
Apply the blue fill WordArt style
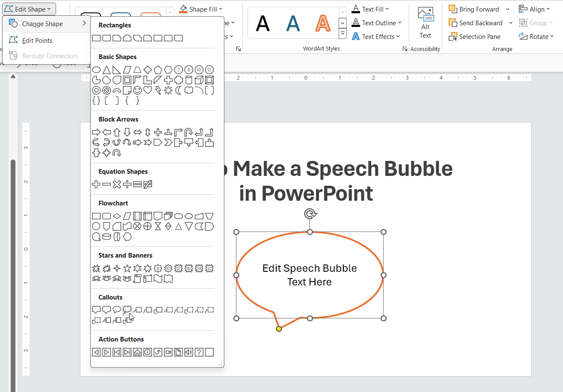pyautogui.click(x=293, y=23)
